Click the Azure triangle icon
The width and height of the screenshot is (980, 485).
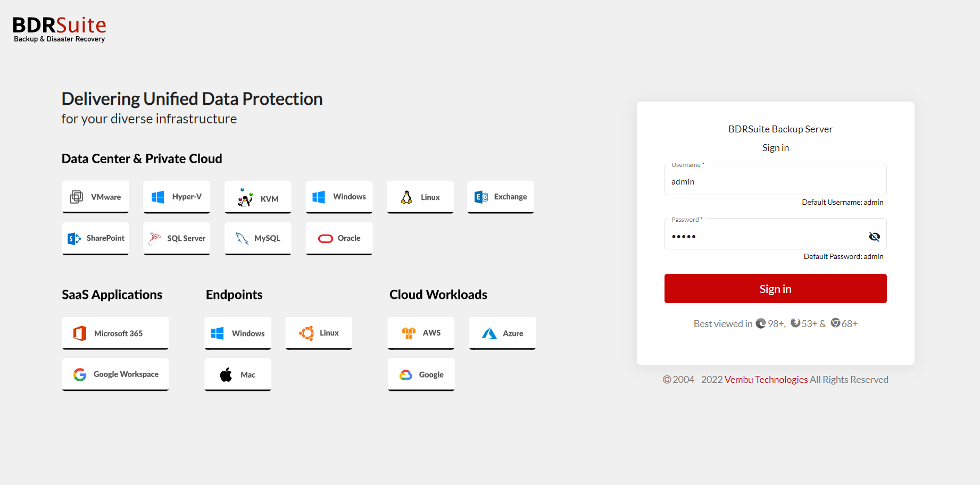[489, 333]
